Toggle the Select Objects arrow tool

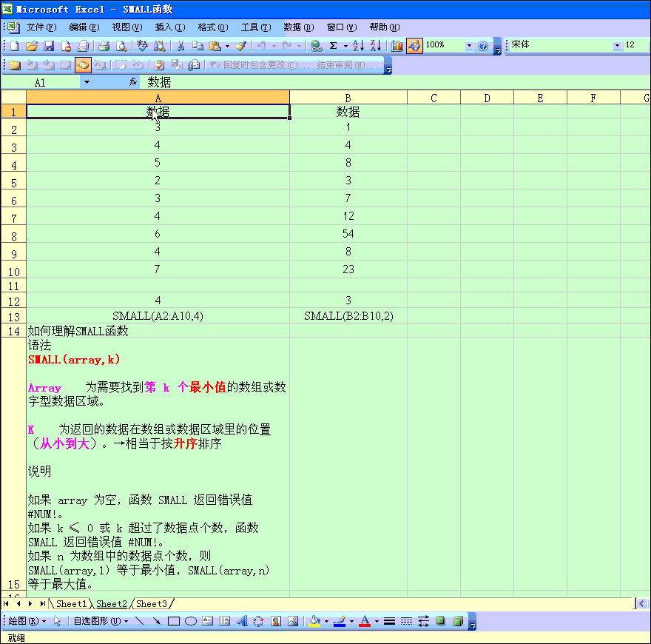pos(58,621)
